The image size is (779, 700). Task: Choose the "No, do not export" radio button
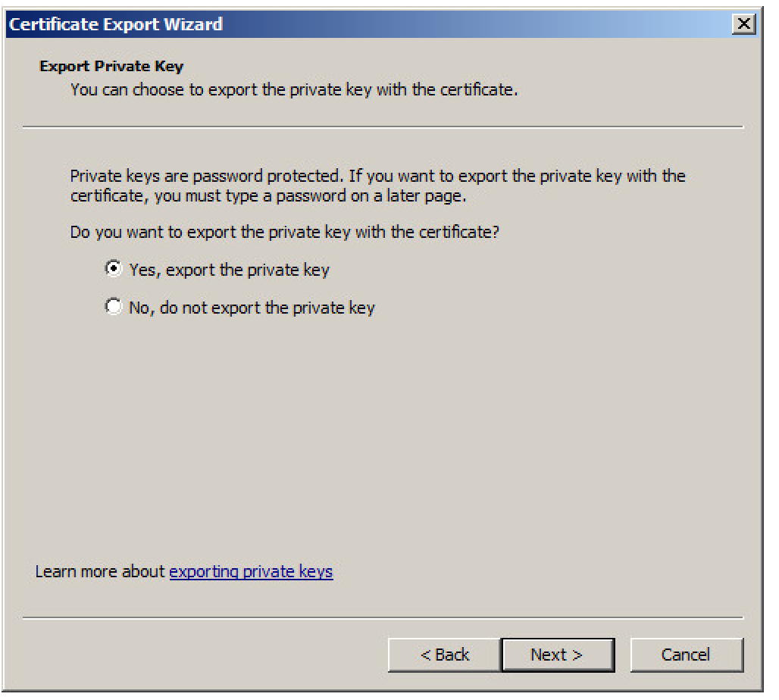pyautogui.click(x=113, y=307)
